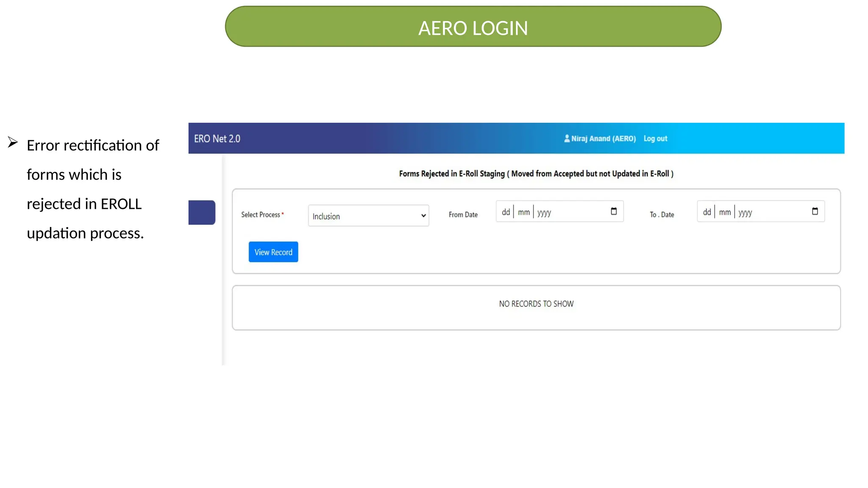Viewport: 868px width, 488px height.
Task: Open the To Date calendar picker icon
Action: pyautogui.click(x=815, y=211)
